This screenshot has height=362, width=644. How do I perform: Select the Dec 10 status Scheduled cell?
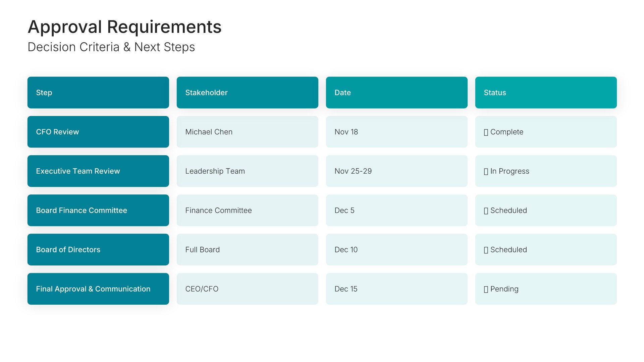point(546,249)
